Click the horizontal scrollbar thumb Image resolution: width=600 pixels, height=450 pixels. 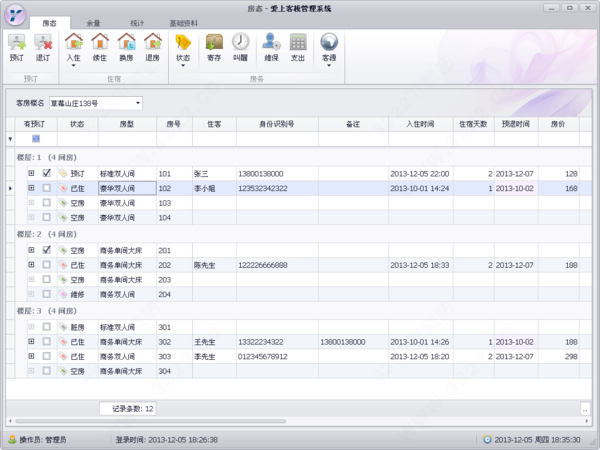coord(150,421)
